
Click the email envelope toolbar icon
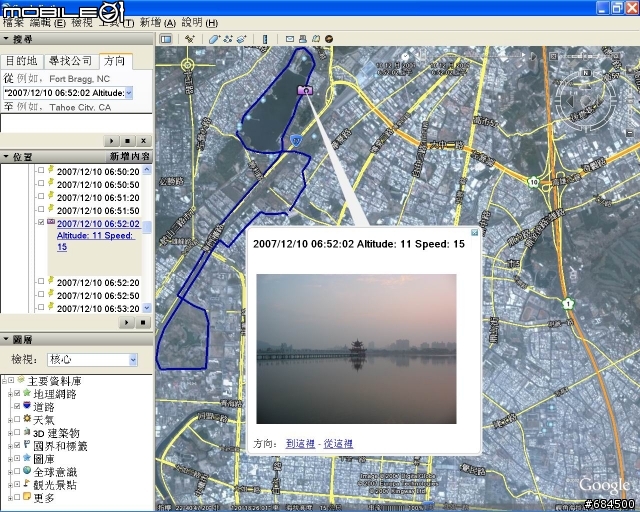tap(290, 39)
